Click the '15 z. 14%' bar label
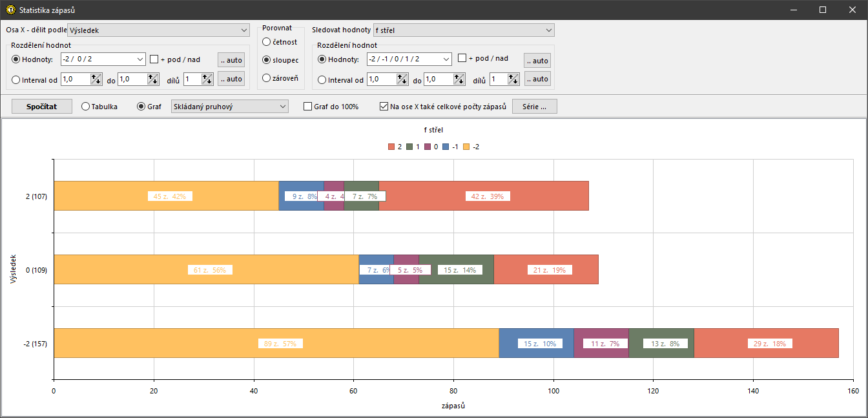Image resolution: width=868 pixels, height=418 pixels. click(460, 270)
